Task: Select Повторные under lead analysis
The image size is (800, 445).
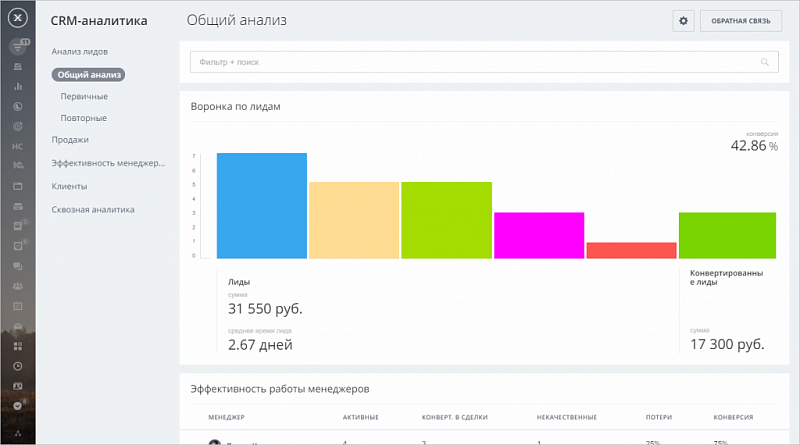Action: pos(83,118)
